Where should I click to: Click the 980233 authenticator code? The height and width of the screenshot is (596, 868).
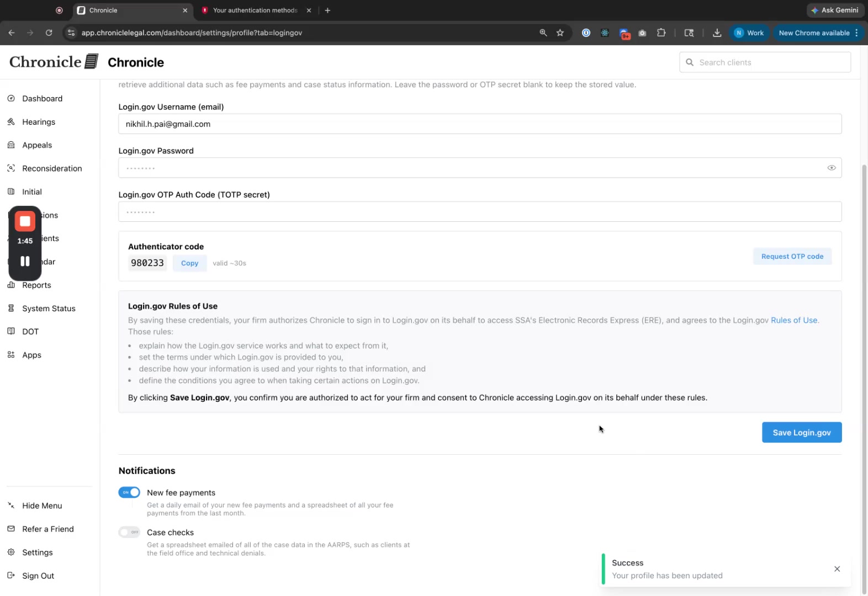coord(147,263)
